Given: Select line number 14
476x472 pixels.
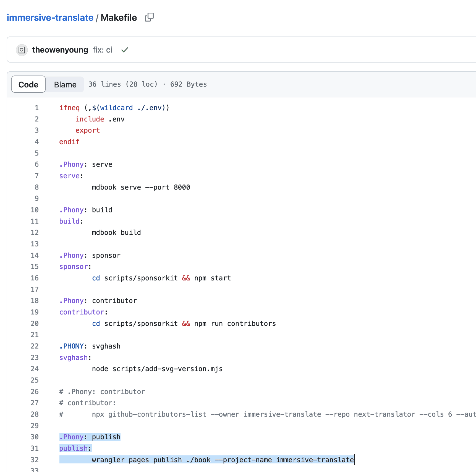Looking at the screenshot, I should (x=35, y=255).
